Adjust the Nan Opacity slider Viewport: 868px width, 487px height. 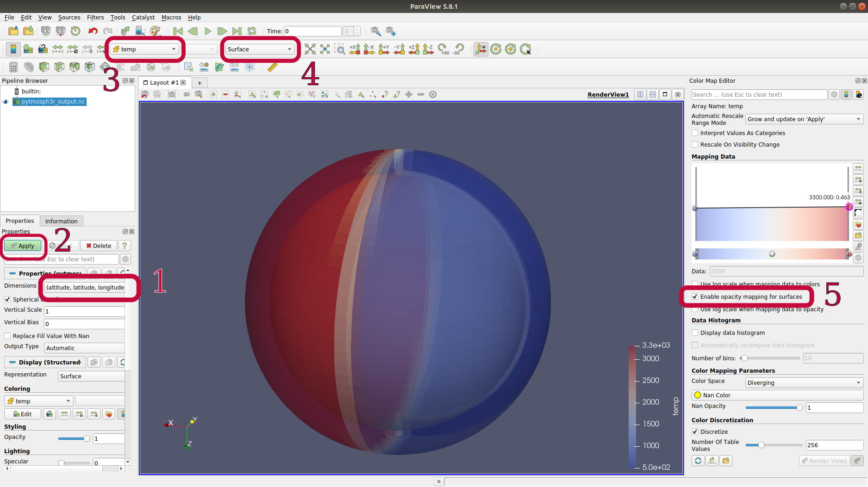[774, 407]
